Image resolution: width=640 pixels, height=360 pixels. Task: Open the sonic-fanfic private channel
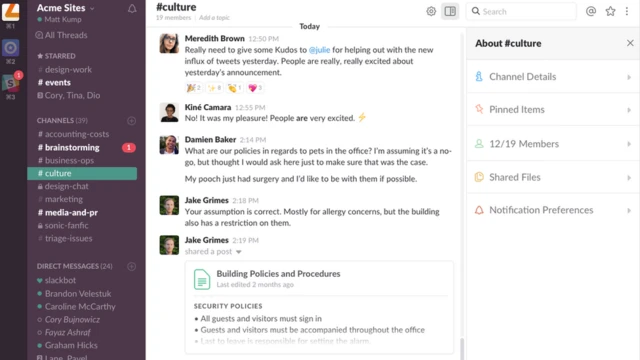click(63, 225)
